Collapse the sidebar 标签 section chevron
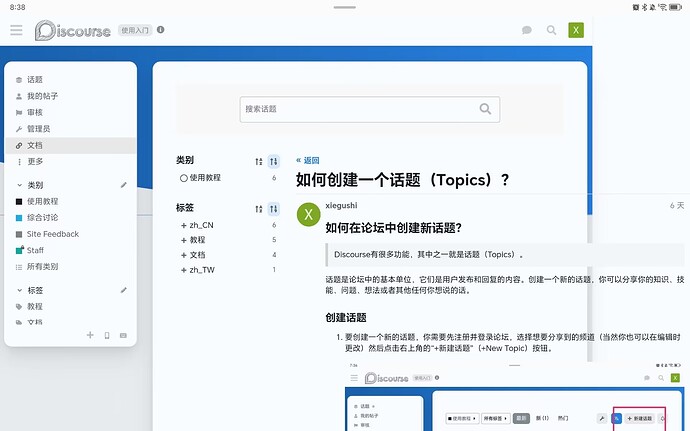 click(19, 290)
